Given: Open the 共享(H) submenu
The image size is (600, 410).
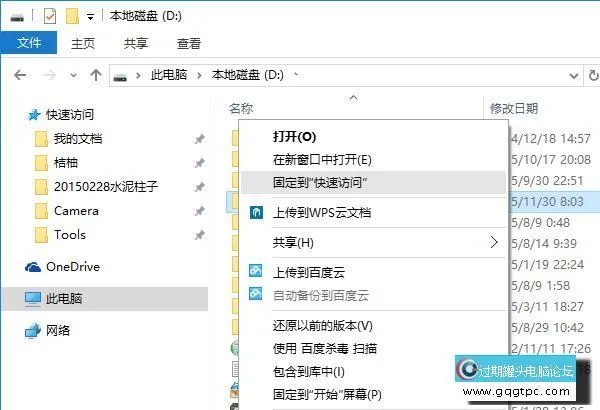Looking at the screenshot, I should [x=373, y=242].
